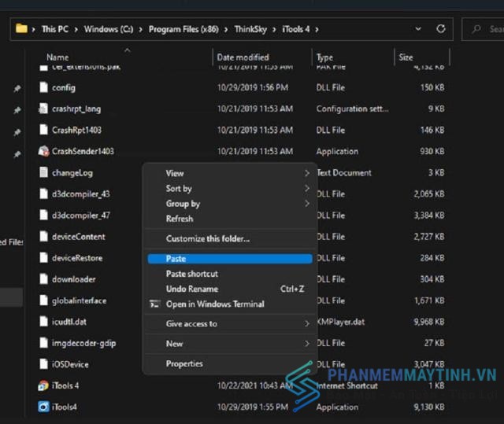Click the iTools 4 breadcrumb
The height and width of the screenshot is (424, 504).
pyautogui.click(x=296, y=29)
